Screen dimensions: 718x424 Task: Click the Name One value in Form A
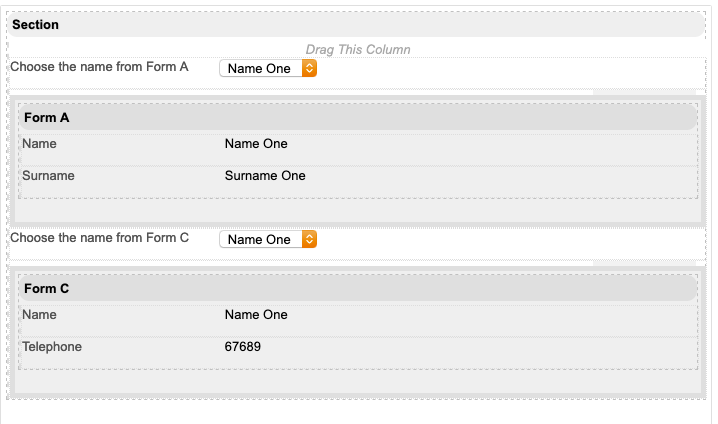pyautogui.click(x=256, y=144)
